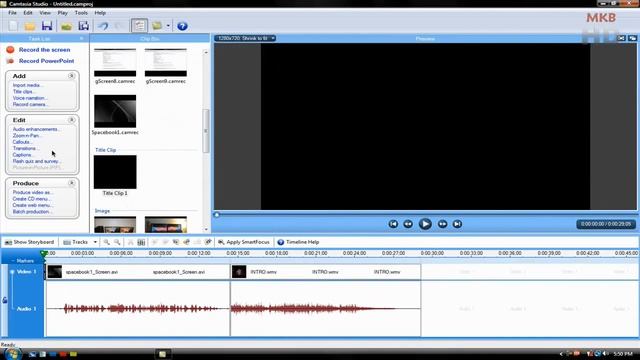
Task: Click Batch production link
Action: 32,212
